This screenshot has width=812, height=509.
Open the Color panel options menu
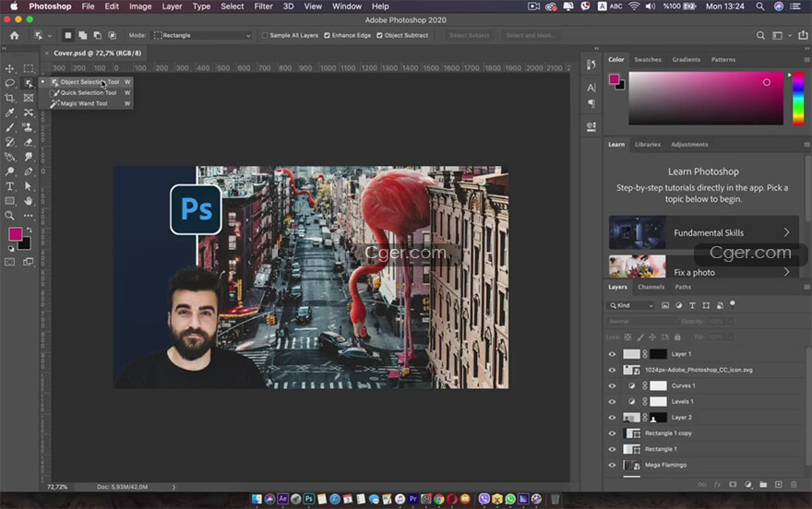[x=806, y=60]
